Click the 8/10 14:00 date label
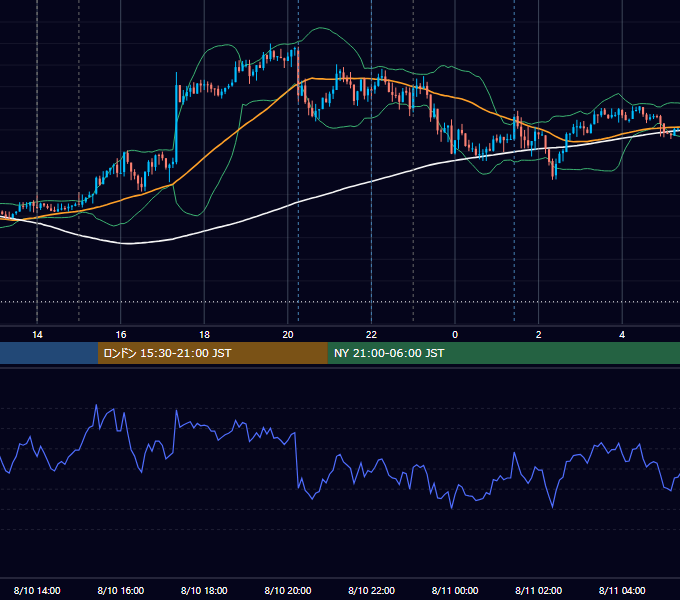 (37, 590)
